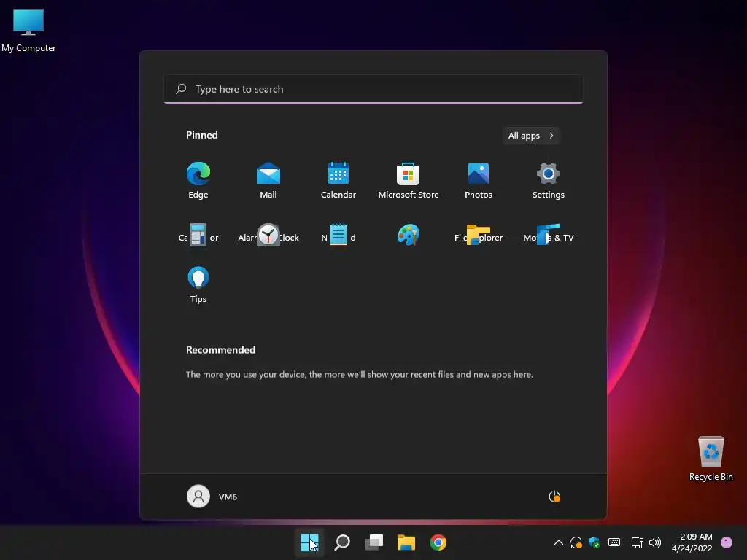Viewport: 747px width, 560px height.
Task: Click the update sync tray icon
Action: point(576,542)
